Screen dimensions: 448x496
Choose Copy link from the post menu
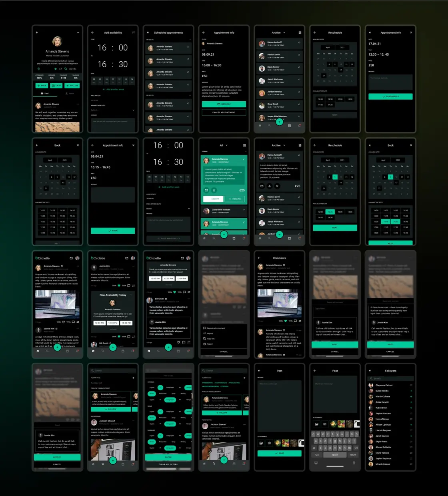209,339
